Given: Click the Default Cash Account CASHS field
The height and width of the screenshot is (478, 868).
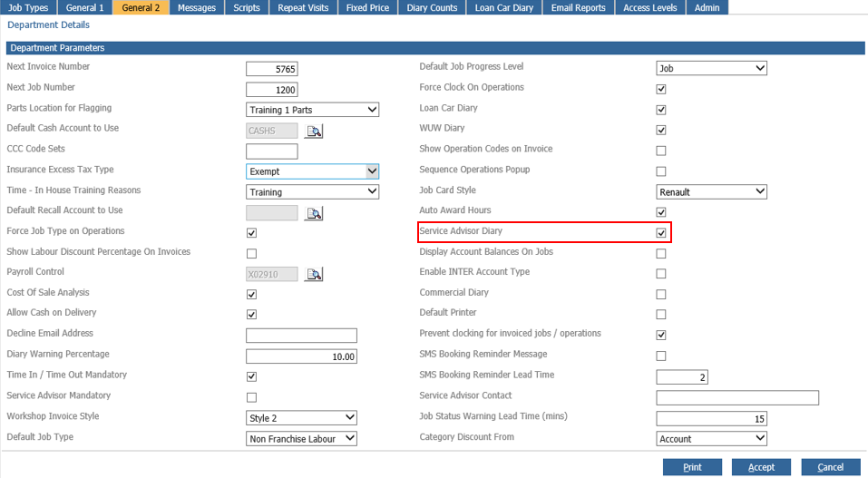Looking at the screenshot, I should point(272,131).
